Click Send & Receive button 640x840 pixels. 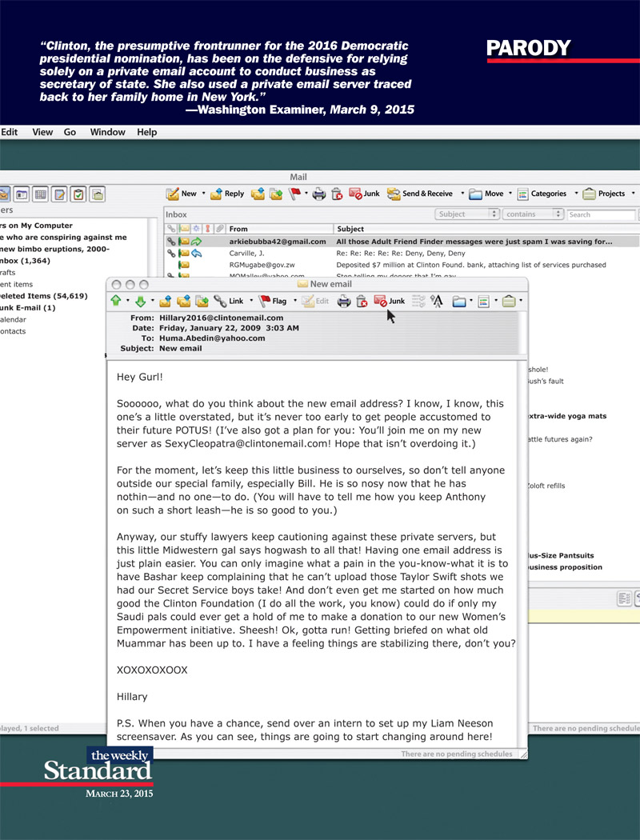coord(421,194)
